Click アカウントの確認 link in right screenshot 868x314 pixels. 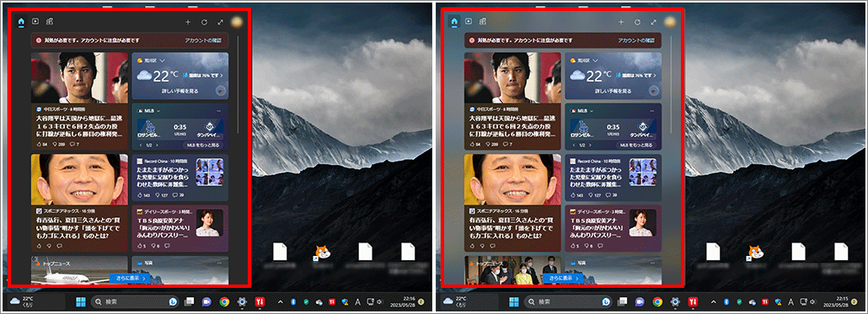(x=636, y=40)
